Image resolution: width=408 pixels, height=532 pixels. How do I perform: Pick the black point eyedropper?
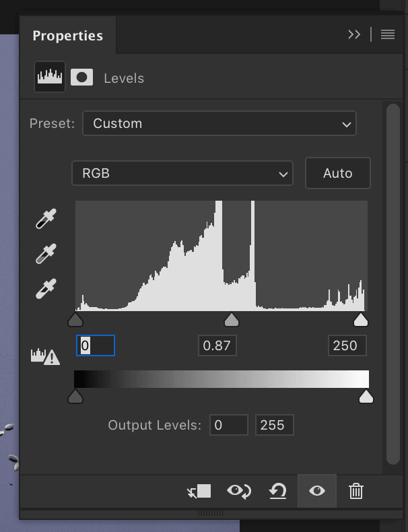point(46,219)
